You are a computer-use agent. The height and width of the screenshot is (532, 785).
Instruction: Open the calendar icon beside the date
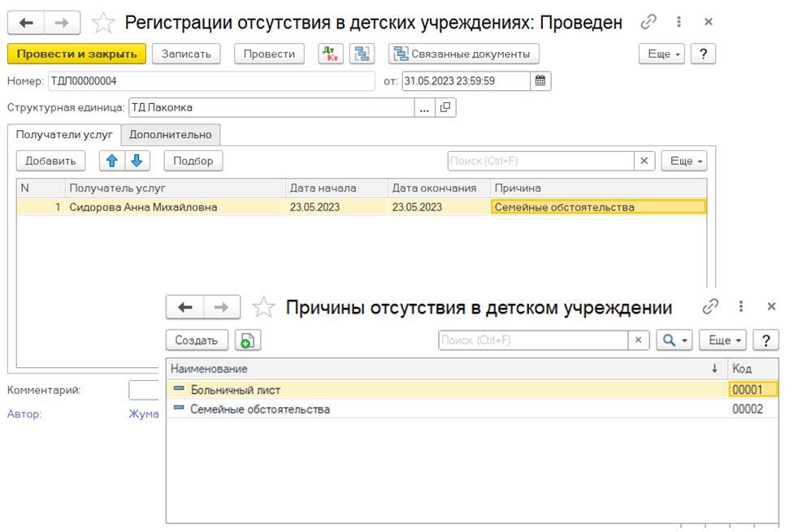coord(540,80)
